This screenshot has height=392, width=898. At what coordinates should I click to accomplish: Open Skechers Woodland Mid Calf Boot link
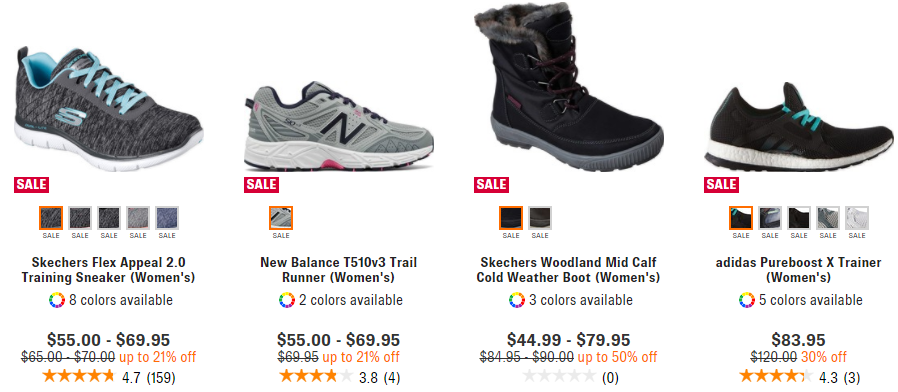[x=569, y=271]
